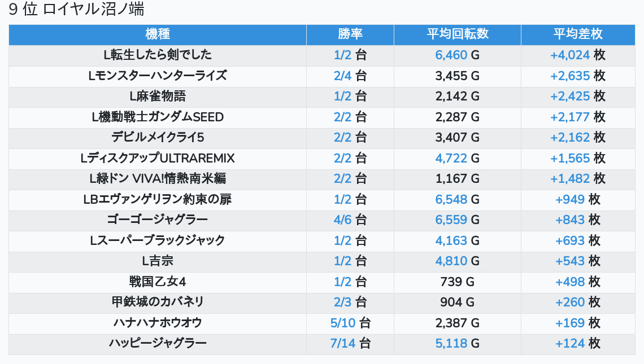644x364 pixels.
Task: Click the +4,024 average difference value
Action: point(569,55)
